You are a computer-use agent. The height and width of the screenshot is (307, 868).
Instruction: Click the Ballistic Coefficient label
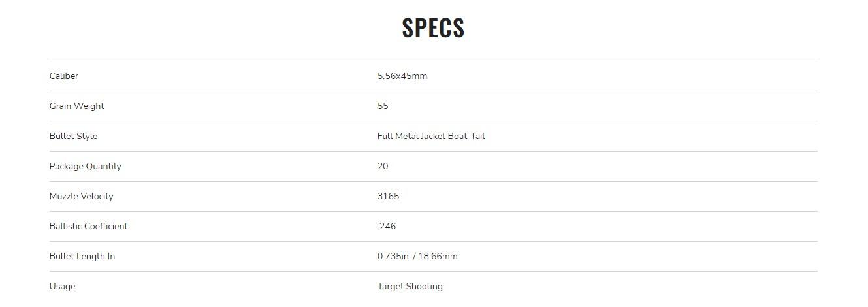(x=88, y=226)
